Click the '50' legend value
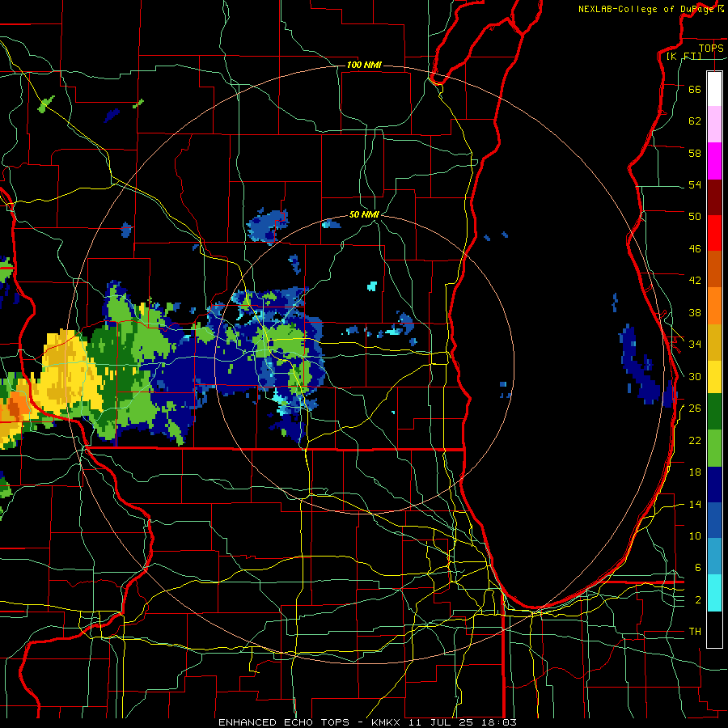 point(695,217)
